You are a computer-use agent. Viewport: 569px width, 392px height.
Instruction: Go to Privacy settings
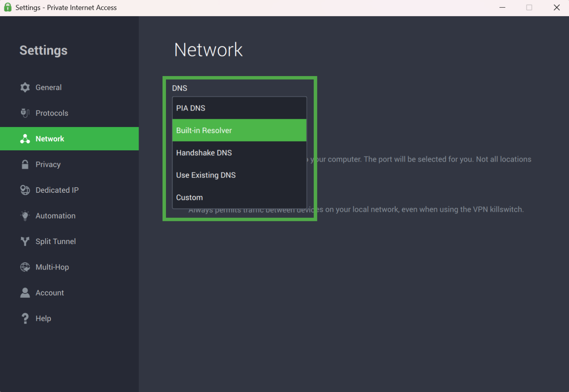click(69, 164)
